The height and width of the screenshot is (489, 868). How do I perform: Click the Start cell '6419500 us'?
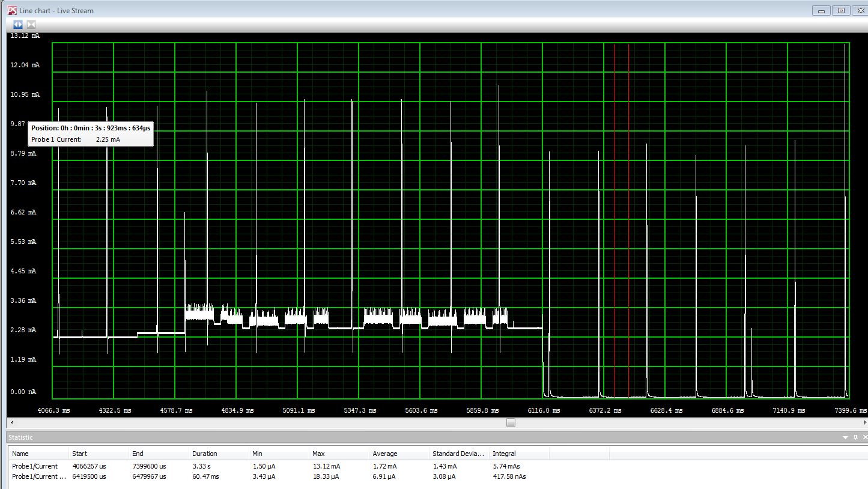(x=89, y=476)
